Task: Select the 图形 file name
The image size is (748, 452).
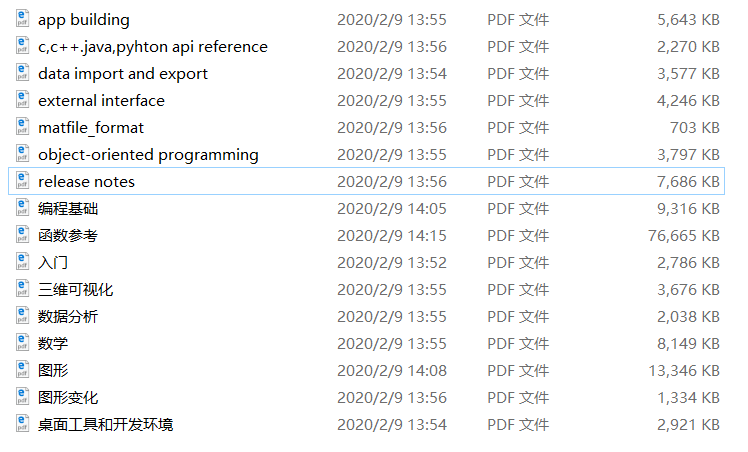Action: [53, 370]
